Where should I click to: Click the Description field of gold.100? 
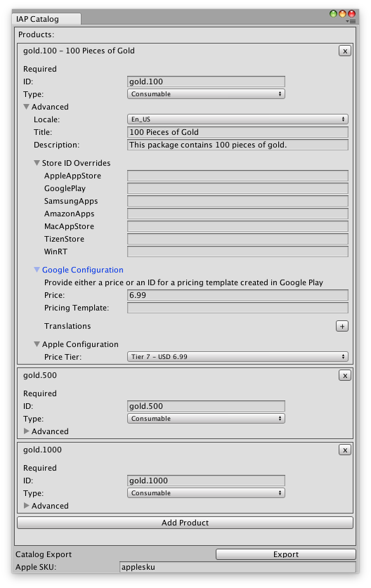click(x=237, y=145)
